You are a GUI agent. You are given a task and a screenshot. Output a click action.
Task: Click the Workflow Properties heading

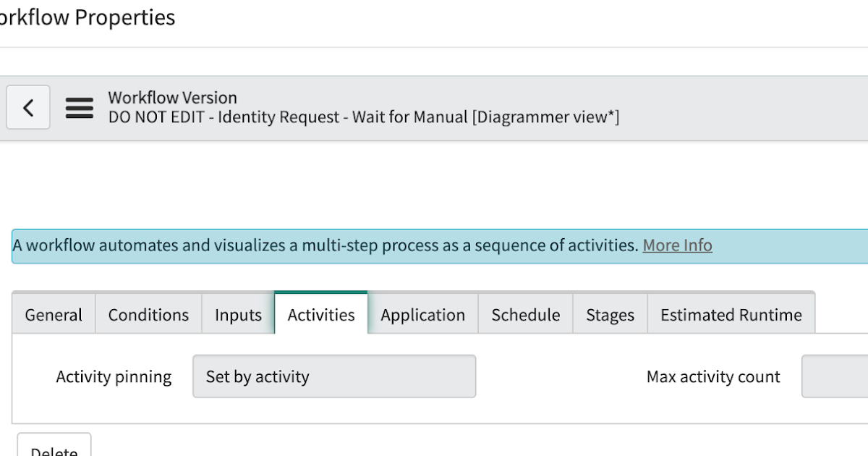(87, 17)
